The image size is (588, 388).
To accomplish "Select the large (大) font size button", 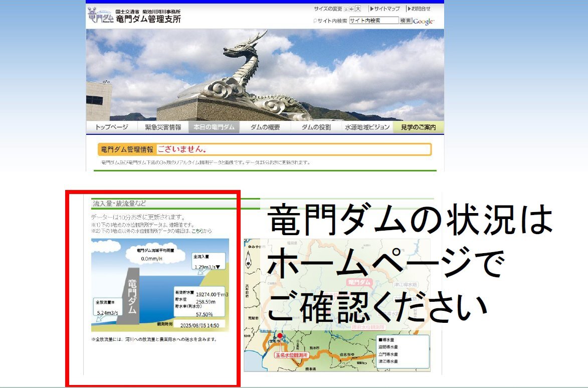I will point(358,9).
